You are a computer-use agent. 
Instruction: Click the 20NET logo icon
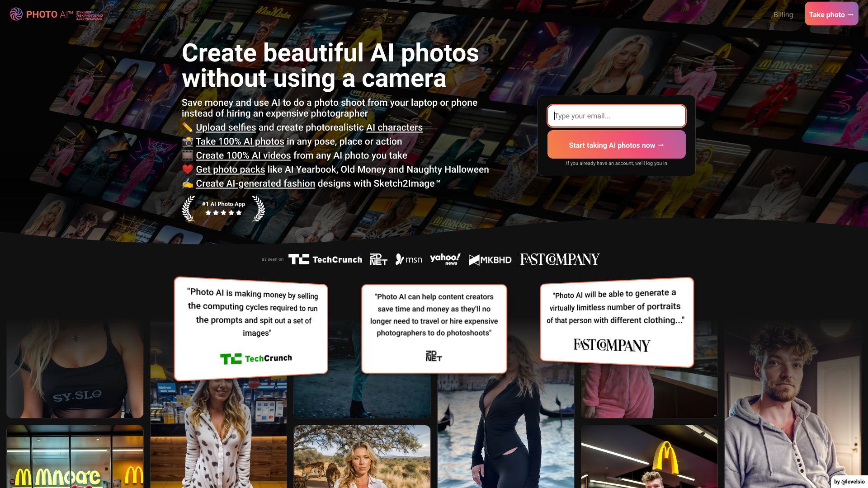point(378,259)
